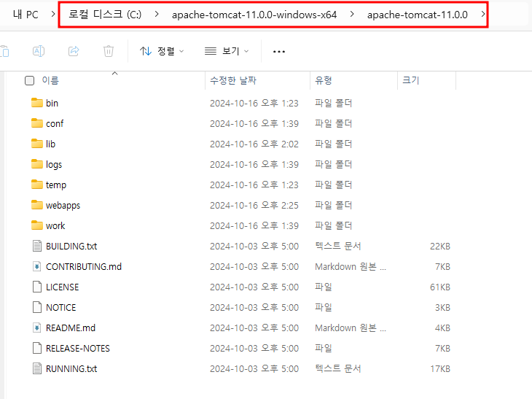Sort by the 유형 column header
Viewport: 532px width, 399px height.
pos(324,80)
